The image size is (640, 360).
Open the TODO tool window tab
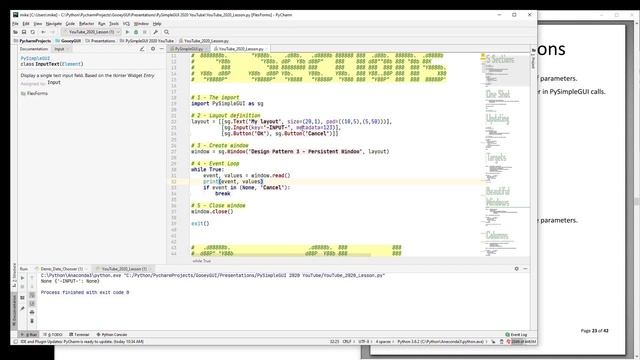pos(53,335)
